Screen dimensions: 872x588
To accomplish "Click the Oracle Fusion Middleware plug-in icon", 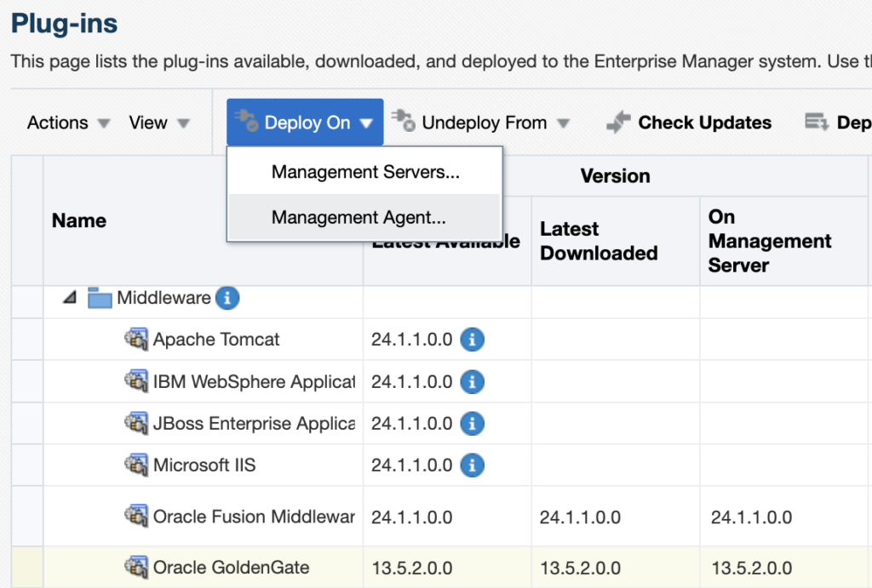I will 135,515.
